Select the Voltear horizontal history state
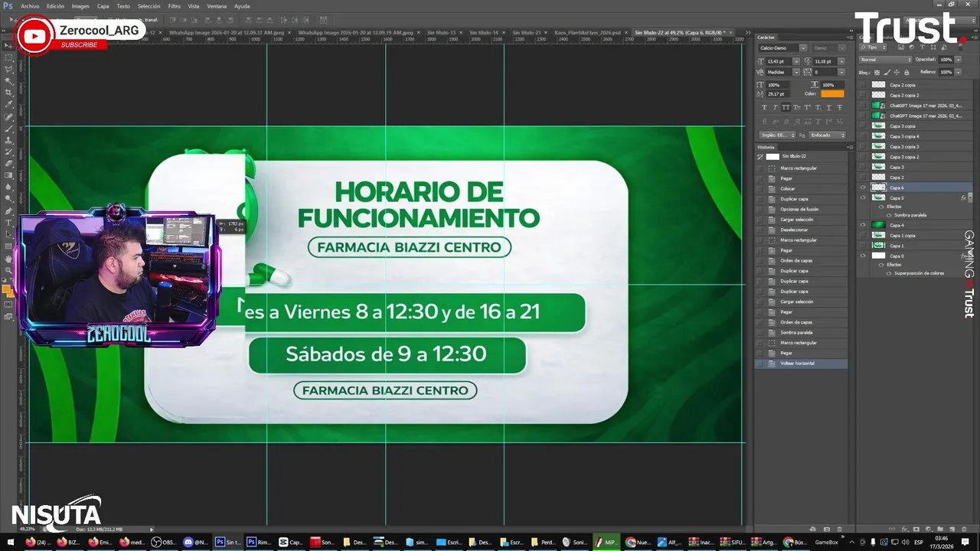 pyautogui.click(x=802, y=363)
